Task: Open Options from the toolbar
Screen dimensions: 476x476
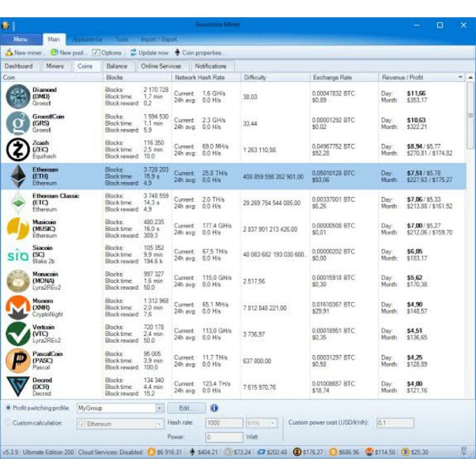Action: click(107, 52)
